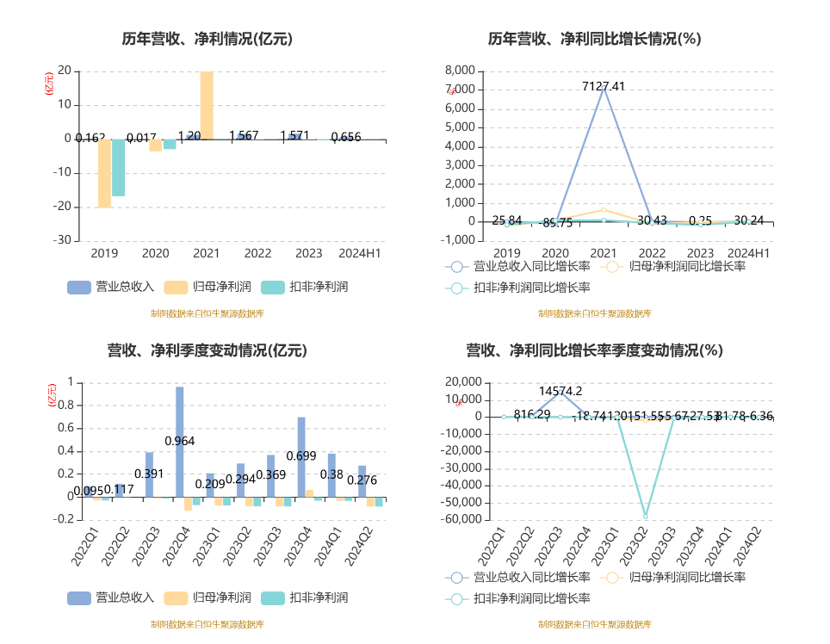Click data source note under top-right chart
The width and height of the screenshot is (830, 644).
594,313
